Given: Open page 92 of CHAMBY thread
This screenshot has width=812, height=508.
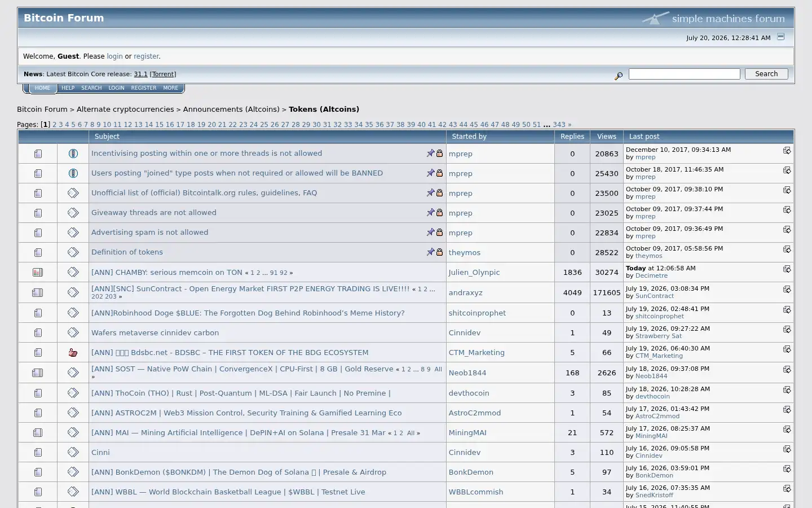Looking at the screenshot, I should [x=284, y=273].
